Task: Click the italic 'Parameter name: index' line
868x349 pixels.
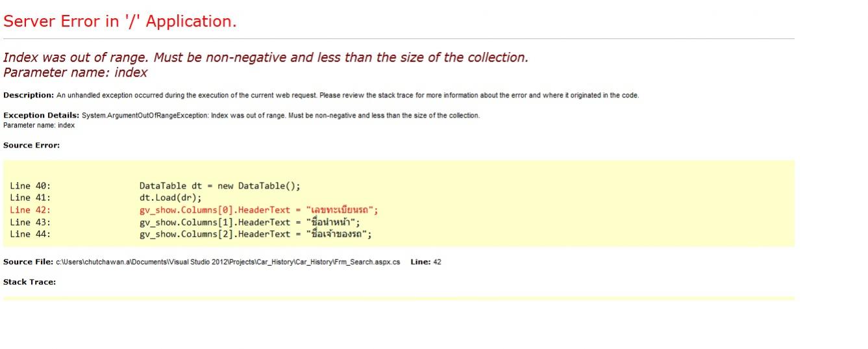Action: coord(75,72)
